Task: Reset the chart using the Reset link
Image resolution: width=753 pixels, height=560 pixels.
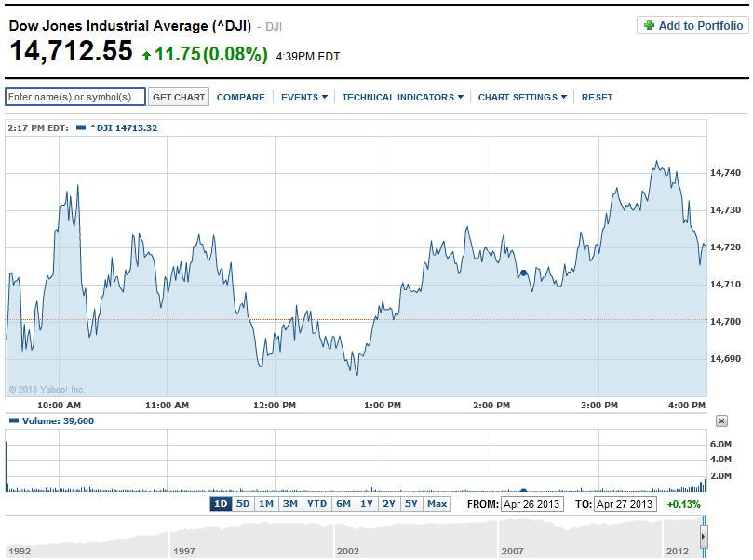Action: (x=597, y=97)
